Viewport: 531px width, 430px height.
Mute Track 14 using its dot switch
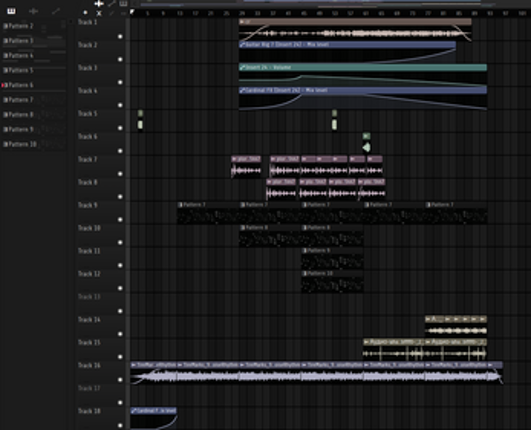[x=120, y=334]
